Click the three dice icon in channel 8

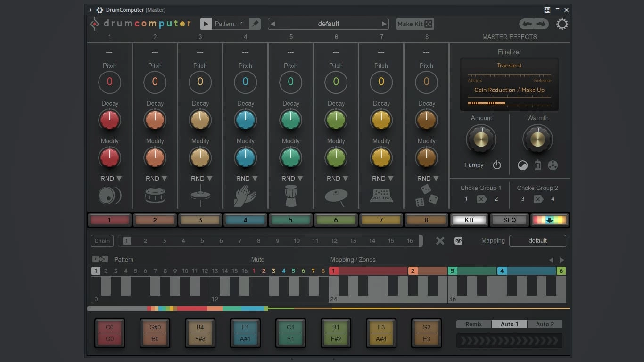coord(426,195)
